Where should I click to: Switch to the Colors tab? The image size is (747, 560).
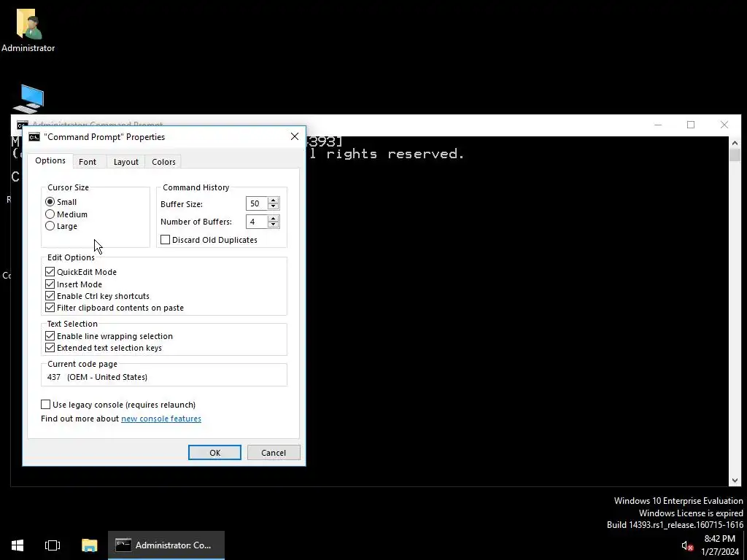click(164, 162)
